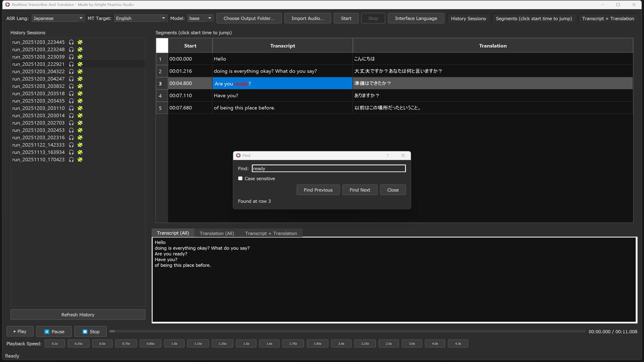Click the headphones icon for run_20251203_204322
This screenshot has width=644, height=362.
tap(71, 71)
